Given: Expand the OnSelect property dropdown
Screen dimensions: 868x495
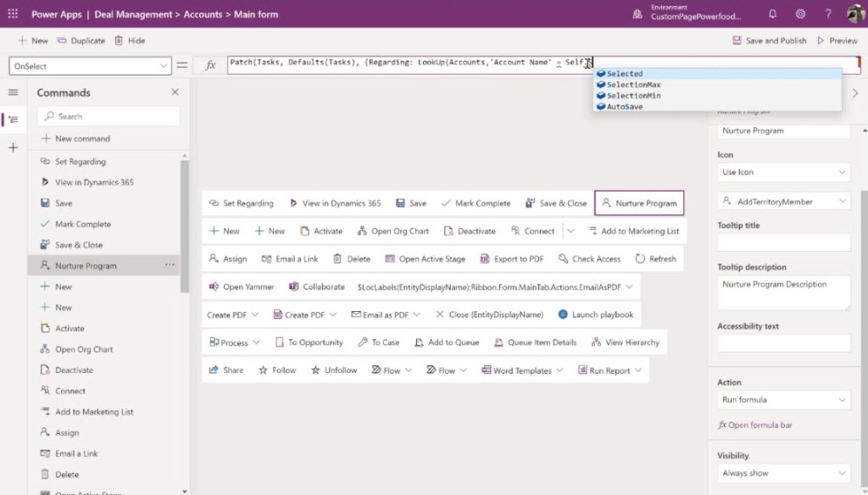Looking at the screenshot, I should [x=164, y=65].
